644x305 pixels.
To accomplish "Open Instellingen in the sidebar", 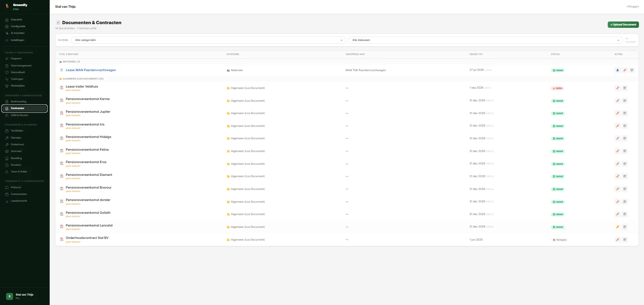I will click(25, 40).
